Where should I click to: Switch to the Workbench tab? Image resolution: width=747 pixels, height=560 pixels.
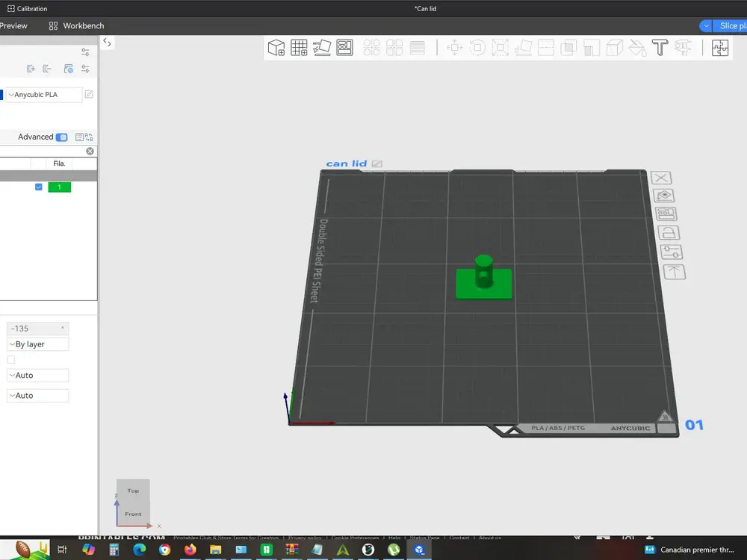[x=76, y=25]
